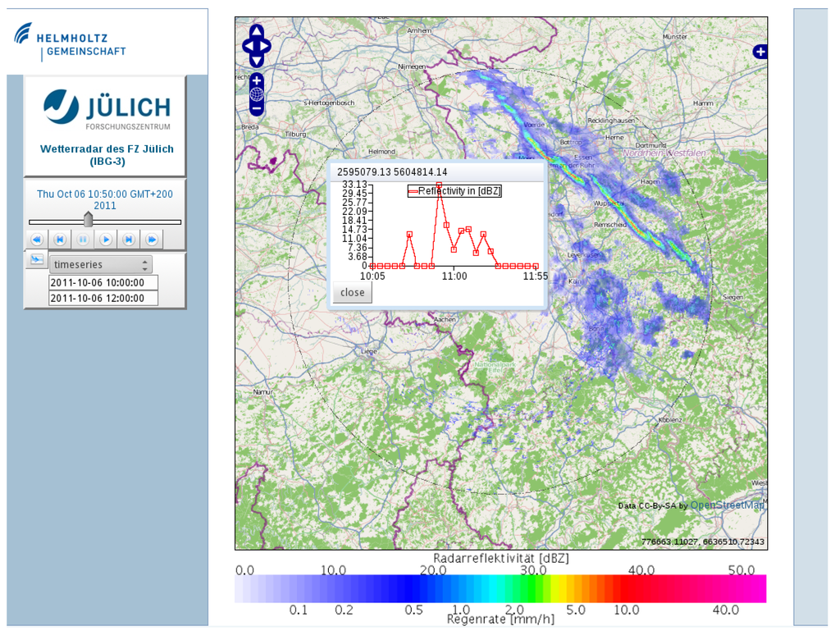
Task: Pan the map right with the right arrow
Action: coord(267,47)
